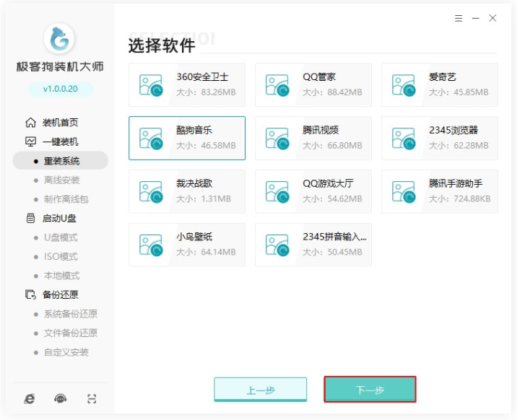Click the app logo above 极客狗装机大师
The image size is (517, 420).
(x=60, y=39)
